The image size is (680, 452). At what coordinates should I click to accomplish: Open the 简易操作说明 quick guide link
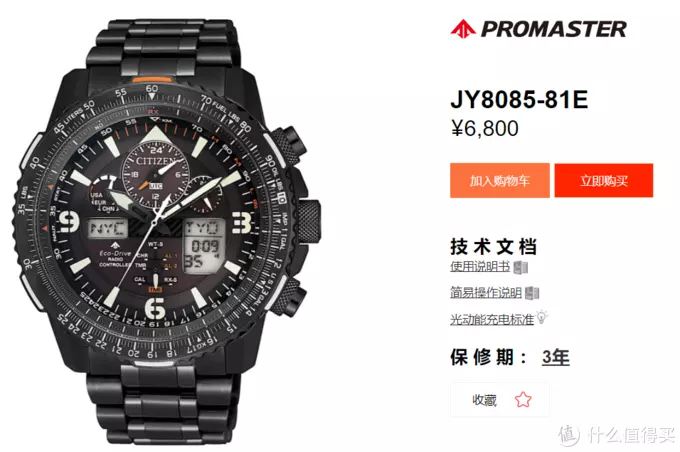point(486,293)
